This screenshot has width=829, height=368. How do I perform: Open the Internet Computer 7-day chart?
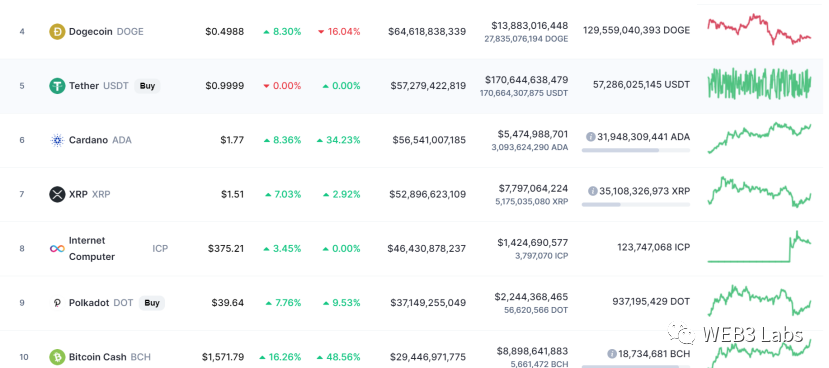point(759,246)
